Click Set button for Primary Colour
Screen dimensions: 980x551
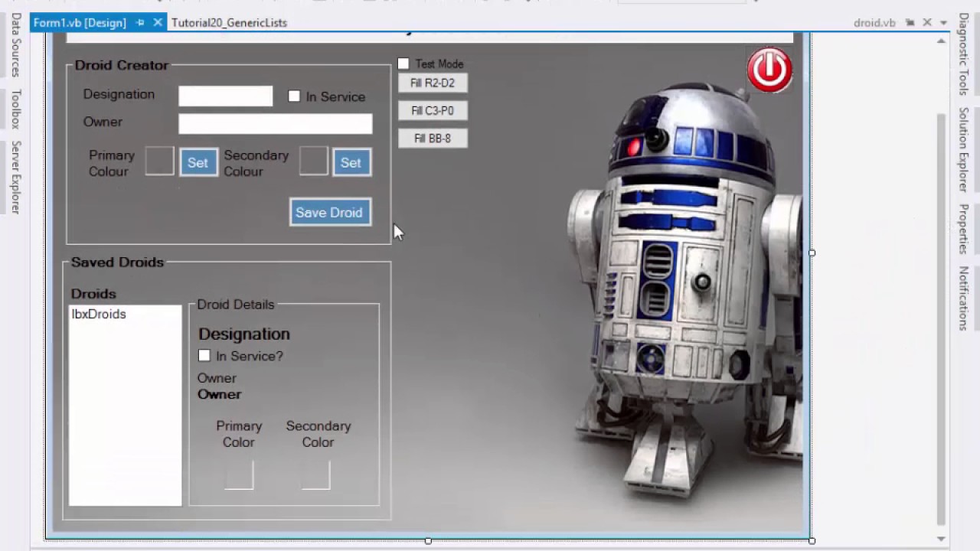pyautogui.click(x=198, y=162)
